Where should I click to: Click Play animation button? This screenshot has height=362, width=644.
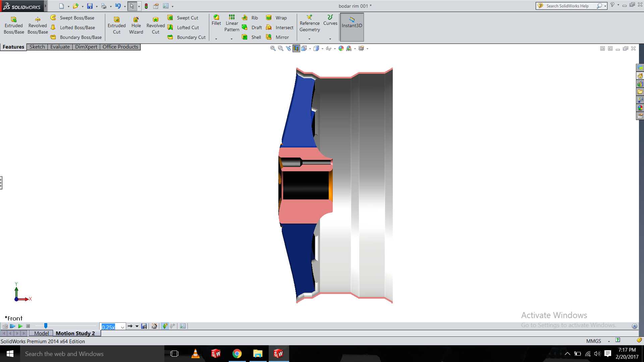pos(20,326)
